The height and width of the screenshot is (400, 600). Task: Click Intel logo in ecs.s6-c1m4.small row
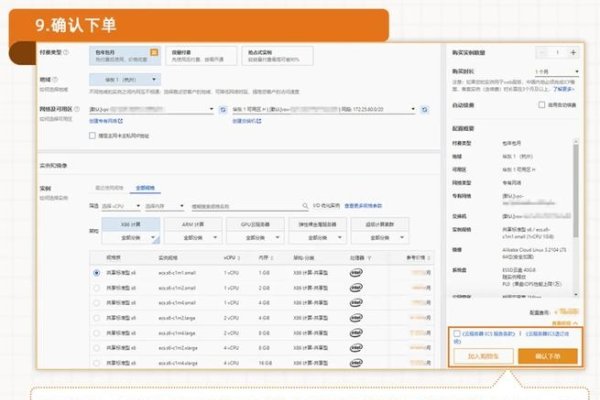pyautogui.click(x=356, y=303)
